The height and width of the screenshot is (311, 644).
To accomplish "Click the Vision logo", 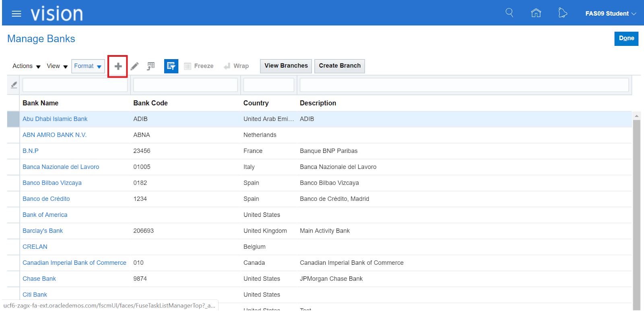I will coord(57,14).
